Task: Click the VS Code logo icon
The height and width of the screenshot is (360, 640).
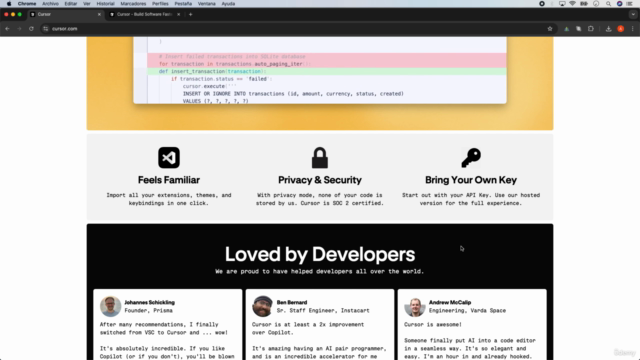Action: [x=169, y=158]
